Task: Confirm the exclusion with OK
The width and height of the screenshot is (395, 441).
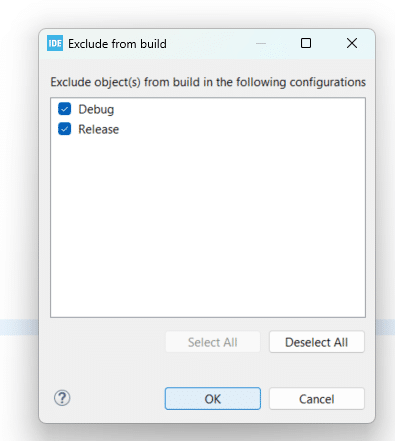Action: [213, 399]
